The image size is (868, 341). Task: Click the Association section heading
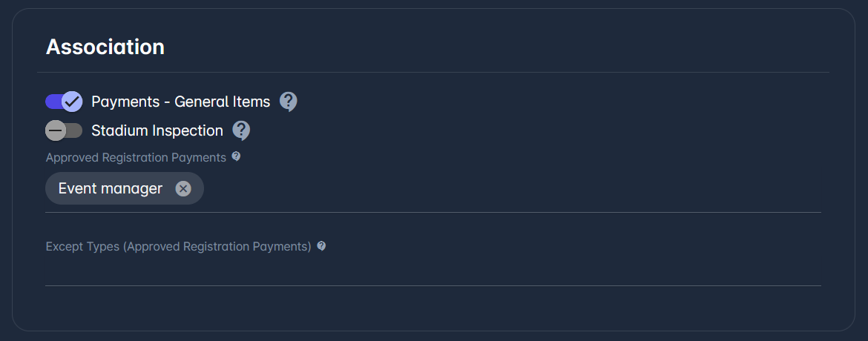pyautogui.click(x=105, y=47)
